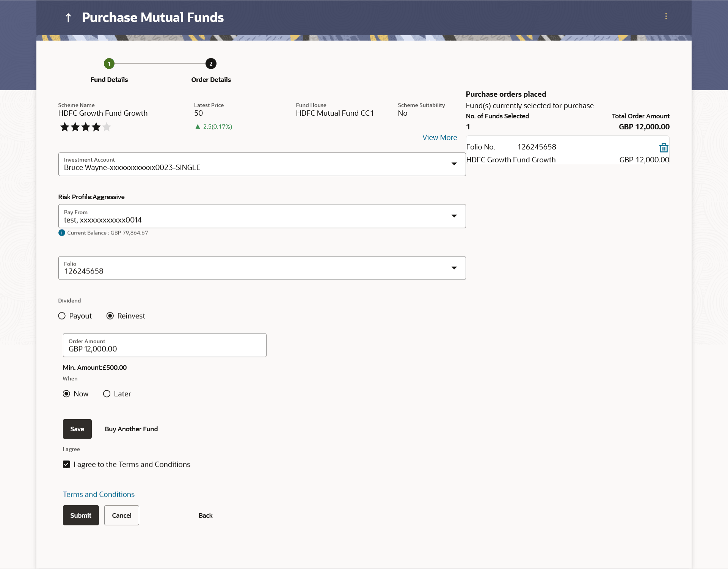Click the Current Balance info icon
Viewport: 728px width, 569px height.
click(x=62, y=233)
